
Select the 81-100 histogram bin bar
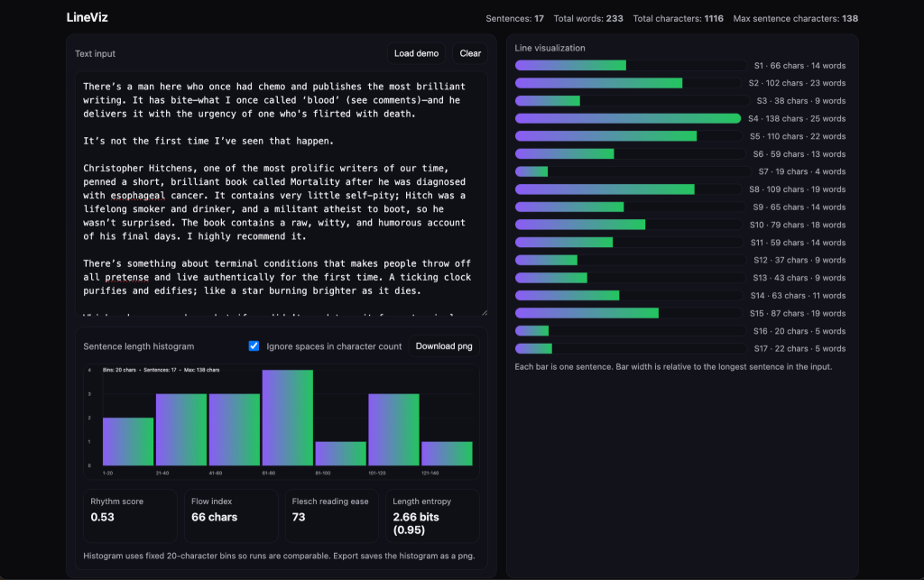340,453
